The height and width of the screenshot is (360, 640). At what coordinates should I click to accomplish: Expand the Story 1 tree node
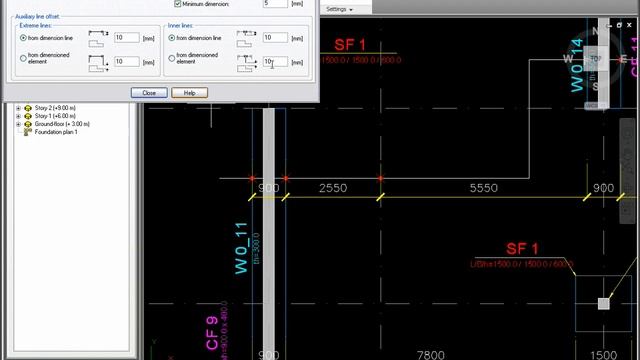(x=18, y=116)
